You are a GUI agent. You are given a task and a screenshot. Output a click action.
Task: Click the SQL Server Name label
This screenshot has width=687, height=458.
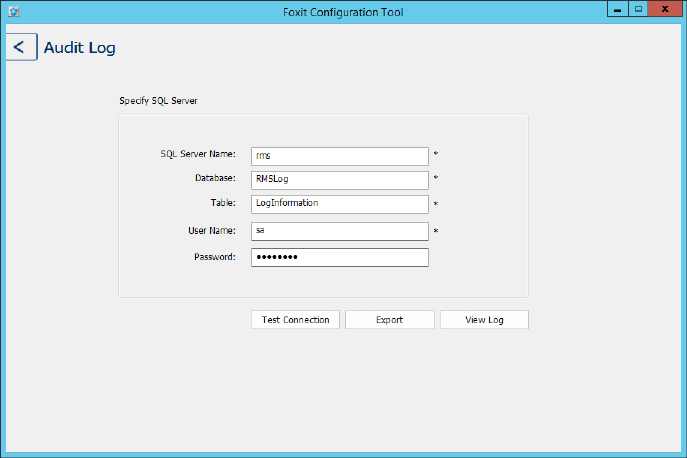[x=198, y=154]
